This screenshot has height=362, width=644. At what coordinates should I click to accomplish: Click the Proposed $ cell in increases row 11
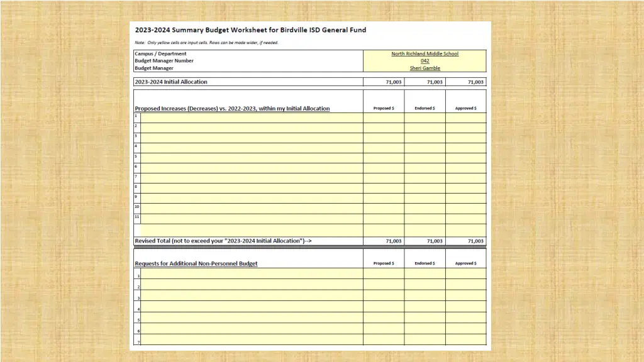click(384, 218)
